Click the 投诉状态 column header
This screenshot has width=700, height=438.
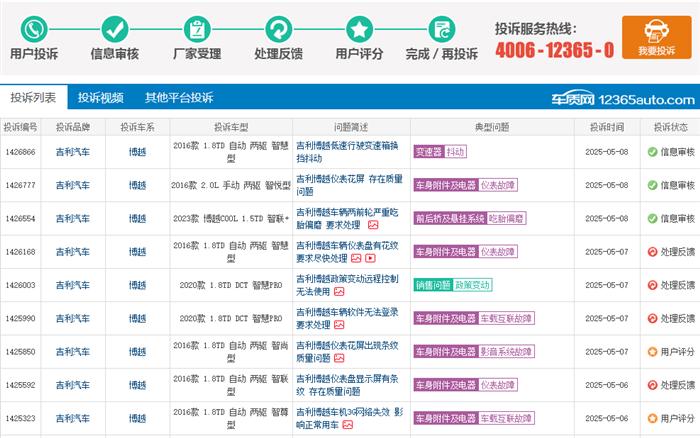coord(671,127)
